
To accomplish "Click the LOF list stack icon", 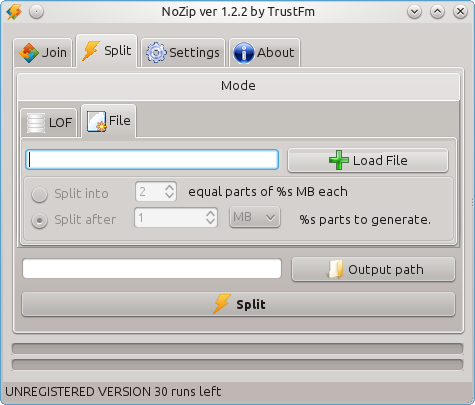I will [35, 123].
